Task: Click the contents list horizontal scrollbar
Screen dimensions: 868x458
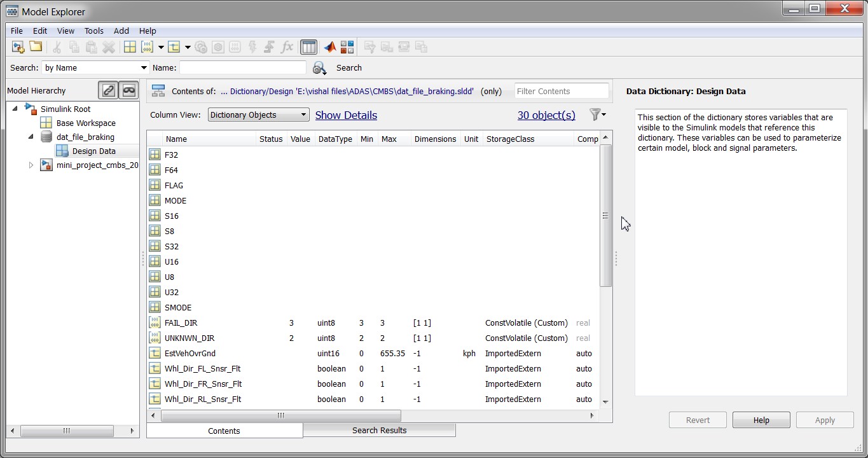Action: point(281,415)
